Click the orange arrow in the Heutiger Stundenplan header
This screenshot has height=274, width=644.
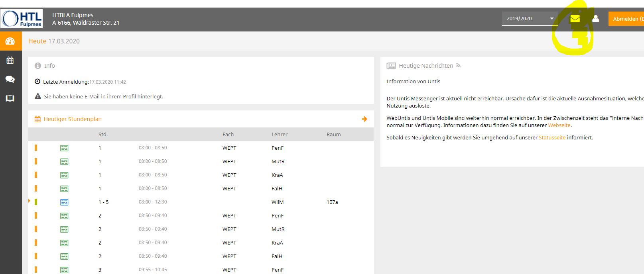click(364, 119)
